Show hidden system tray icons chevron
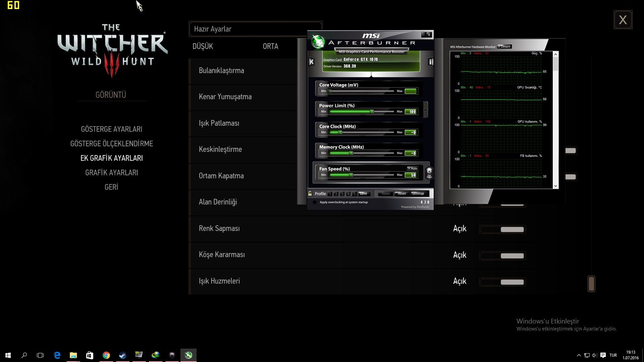644x362 pixels. coord(579,355)
